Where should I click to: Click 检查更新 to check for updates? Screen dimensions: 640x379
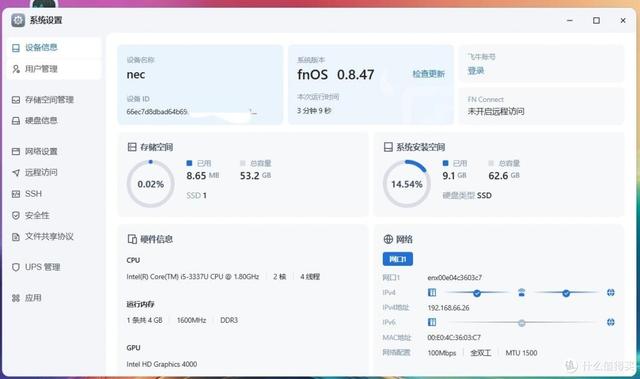point(429,74)
